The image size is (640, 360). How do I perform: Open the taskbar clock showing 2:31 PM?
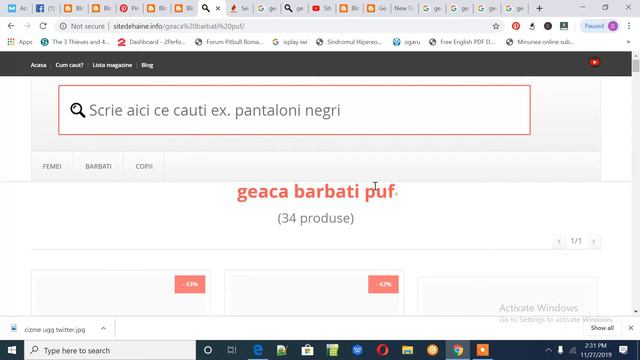pyautogui.click(x=596, y=350)
